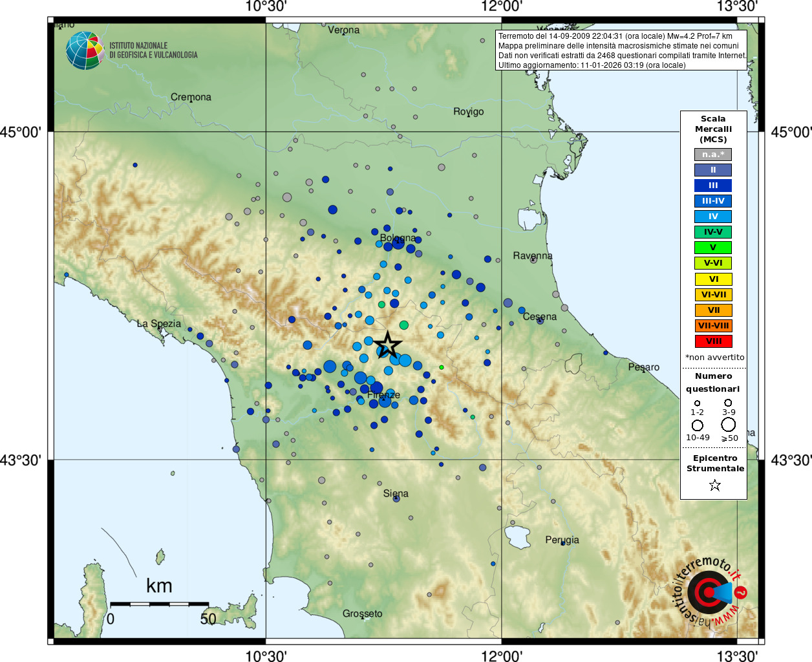Click the 50 value on scale bar

point(208,619)
